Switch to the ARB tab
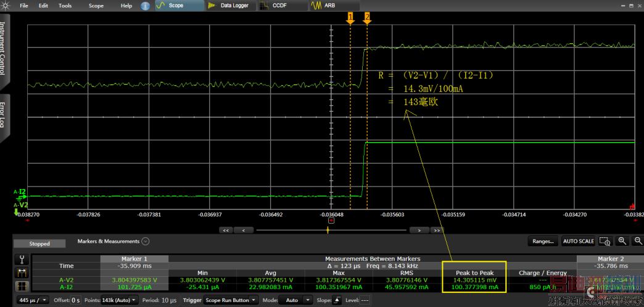Image resolution: width=644 pixels, height=307 pixels. pos(334,6)
